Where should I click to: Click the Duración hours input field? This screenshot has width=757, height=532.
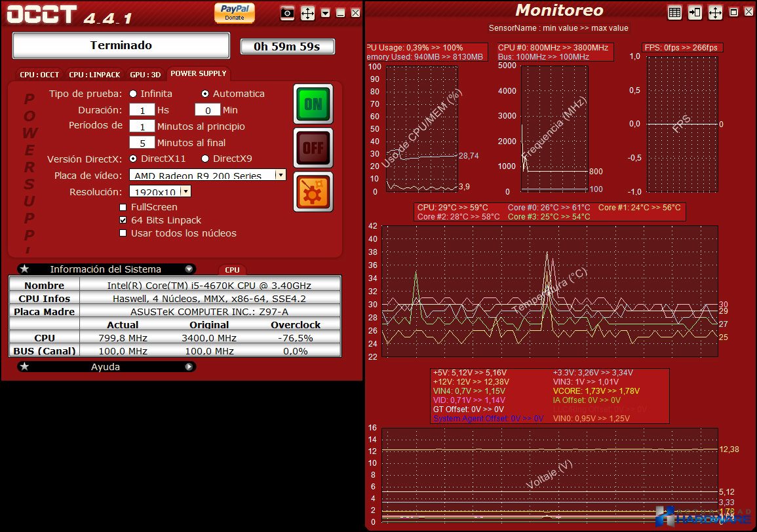[142, 110]
